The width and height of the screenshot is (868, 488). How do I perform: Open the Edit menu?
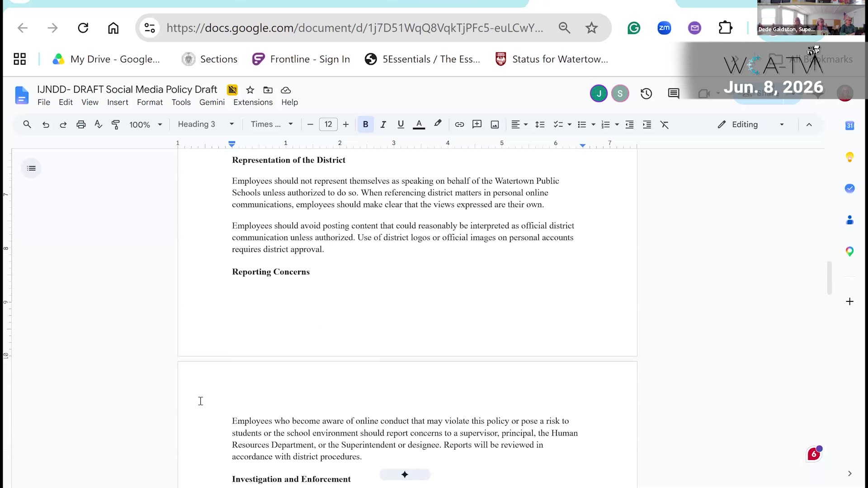[x=66, y=103]
